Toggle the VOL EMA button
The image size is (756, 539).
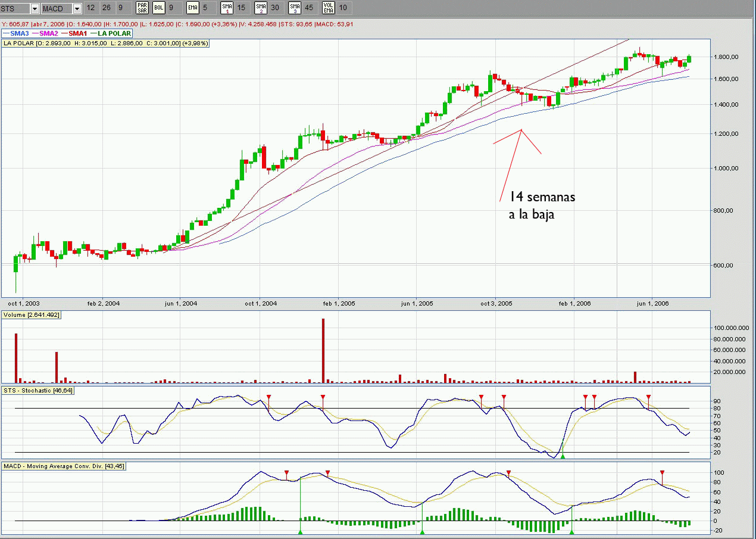[x=328, y=8]
